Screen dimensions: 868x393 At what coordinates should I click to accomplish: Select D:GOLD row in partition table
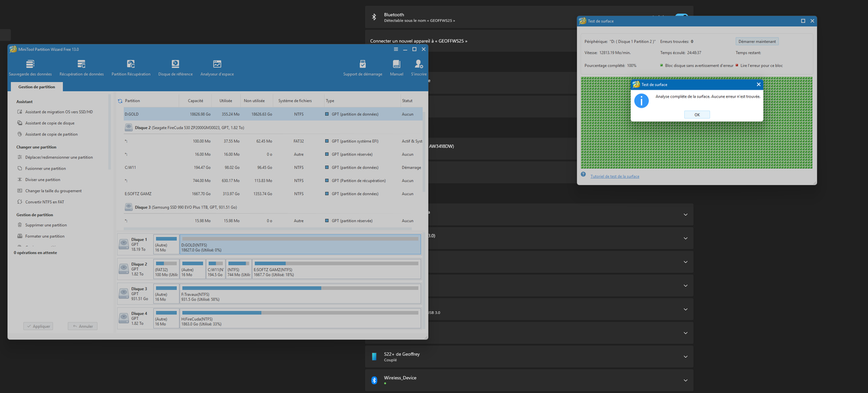[x=273, y=114]
